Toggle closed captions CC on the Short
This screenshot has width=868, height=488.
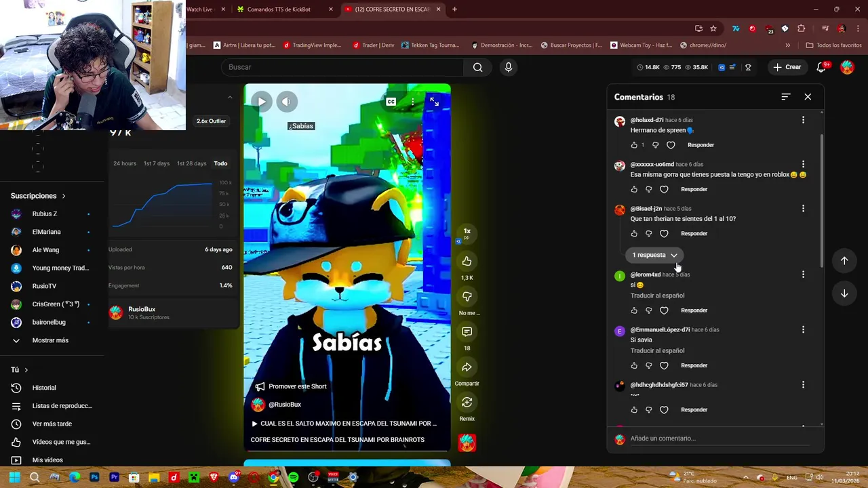pyautogui.click(x=391, y=102)
